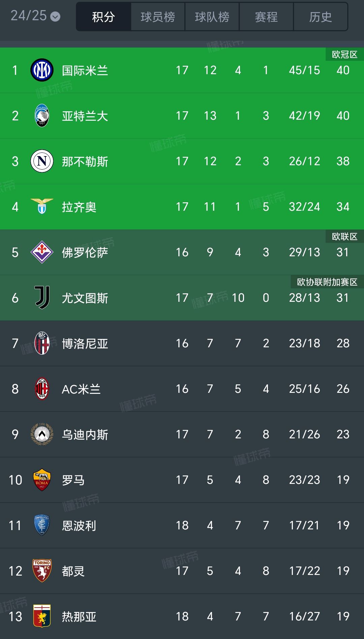Switch to the 球队榜 tab

[x=212, y=17]
